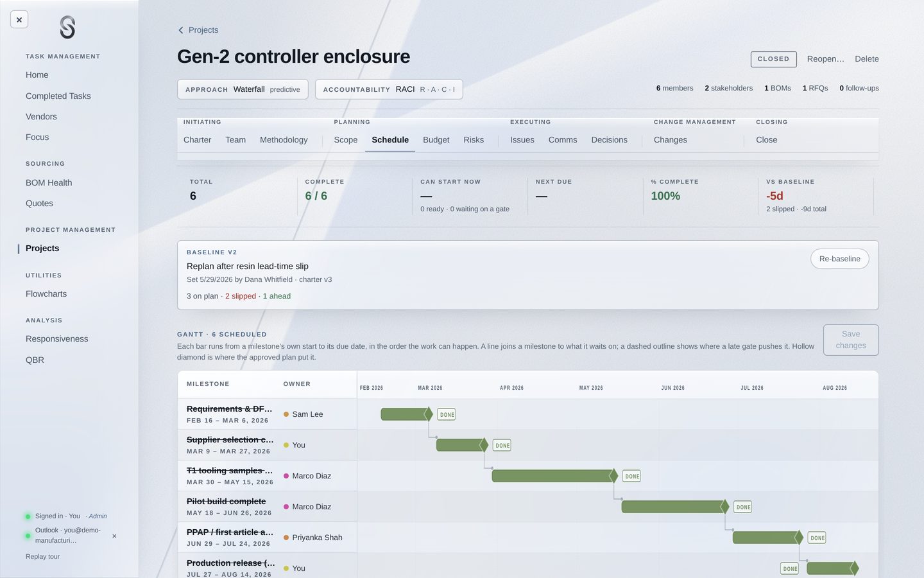Click Re-baseline button
Screen dimensions: 924x578
tap(839, 259)
